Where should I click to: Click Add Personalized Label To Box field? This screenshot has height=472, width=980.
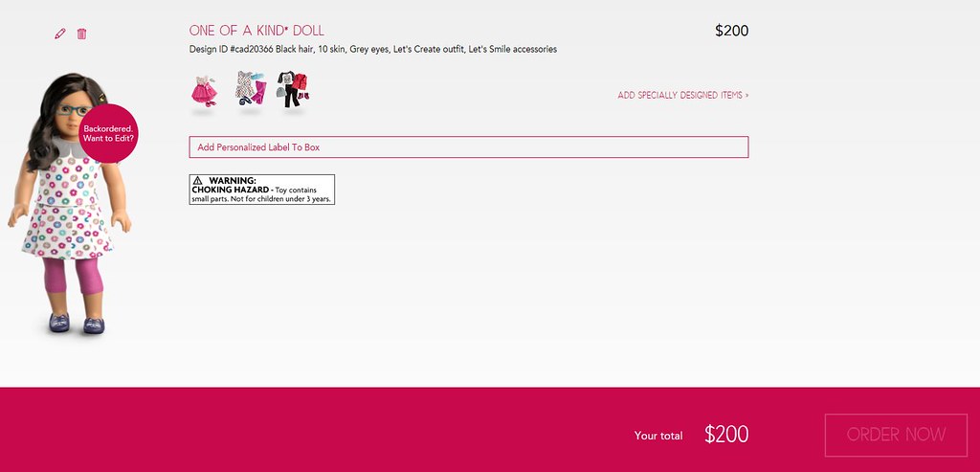[469, 146]
